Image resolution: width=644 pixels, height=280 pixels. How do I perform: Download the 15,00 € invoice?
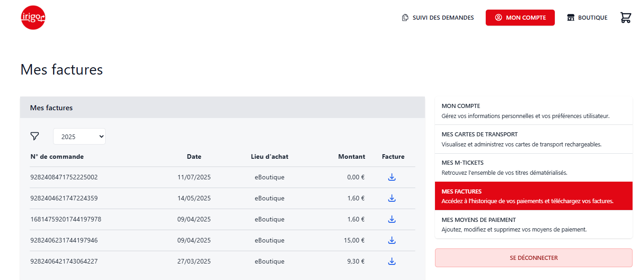(x=392, y=241)
